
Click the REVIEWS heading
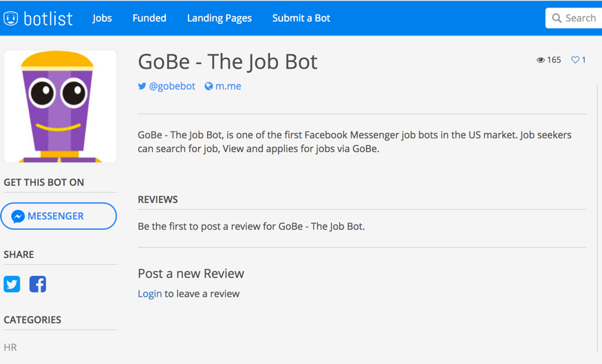[x=158, y=200]
